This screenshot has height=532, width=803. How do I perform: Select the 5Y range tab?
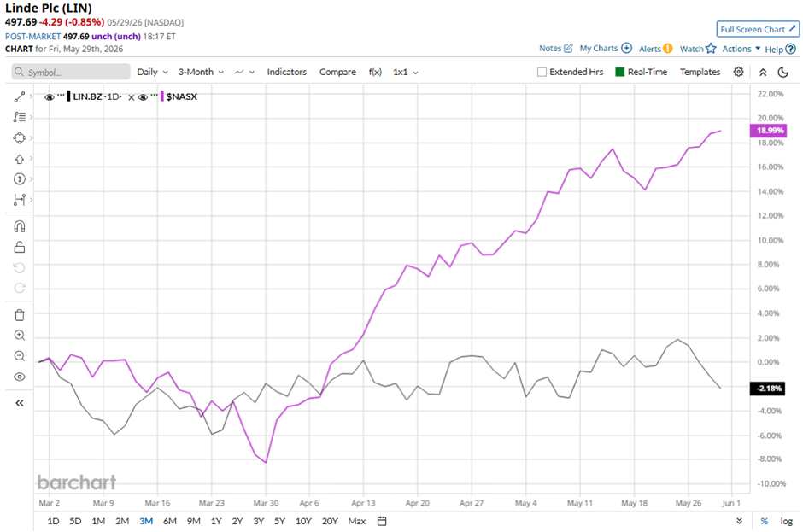279,521
